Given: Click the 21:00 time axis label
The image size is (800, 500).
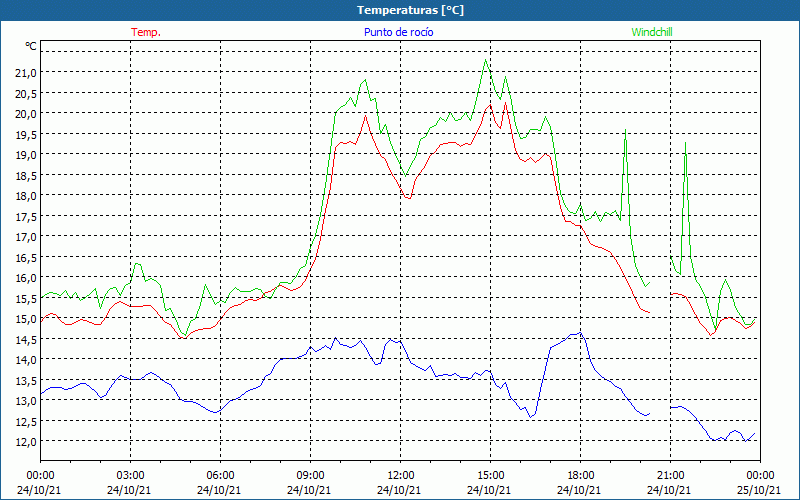Looking at the screenshot, I should coord(670,476).
